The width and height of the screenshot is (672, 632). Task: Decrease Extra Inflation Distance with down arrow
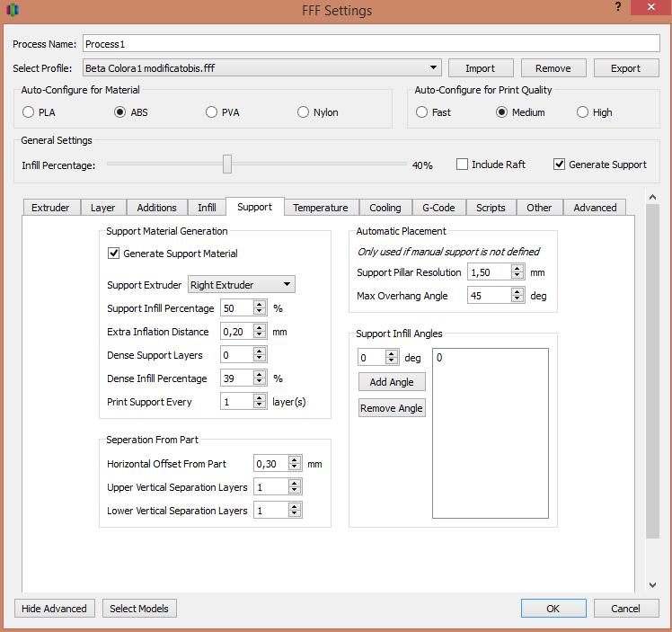tap(260, 335)
